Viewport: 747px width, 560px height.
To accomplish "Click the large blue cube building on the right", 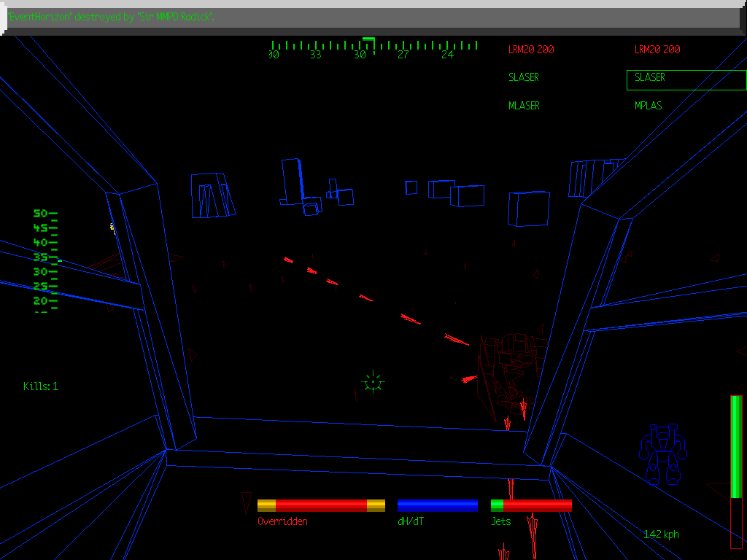I will [528, 209].
